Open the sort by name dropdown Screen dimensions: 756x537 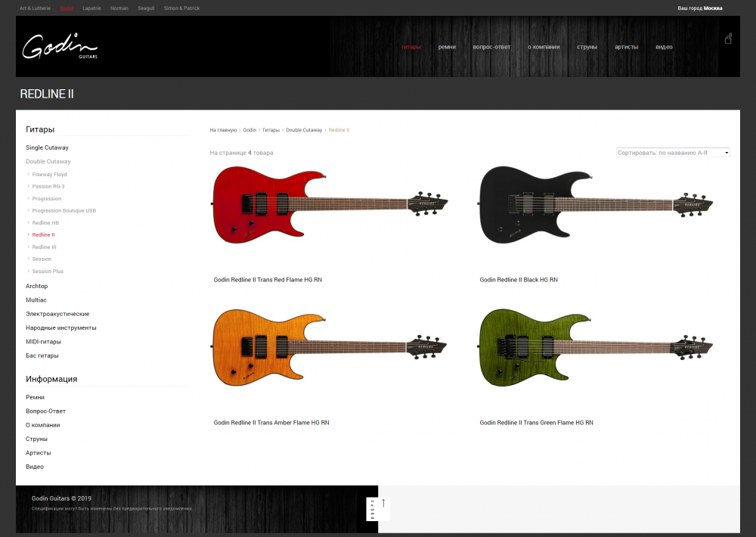pyautogui.click(x=673, y=153)
